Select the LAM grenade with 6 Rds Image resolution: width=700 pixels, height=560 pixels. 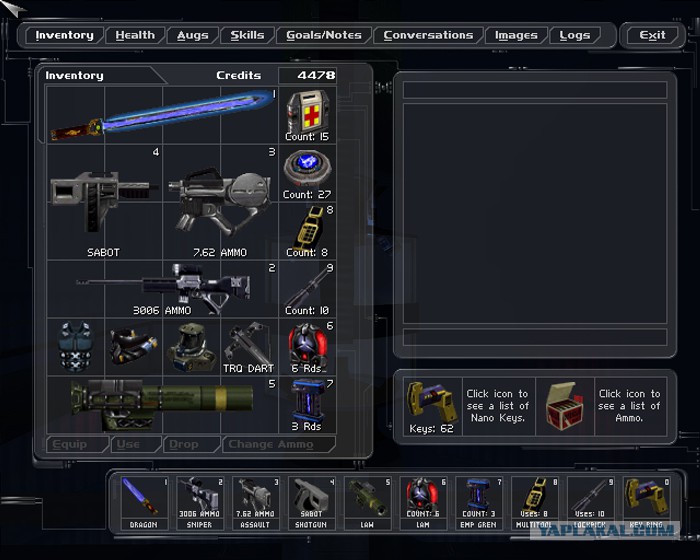coord(307,347)
